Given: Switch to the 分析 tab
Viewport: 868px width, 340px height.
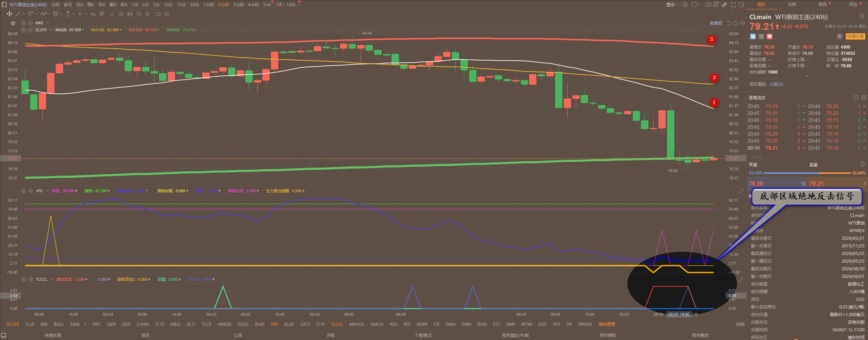Looking at the screenshot, I should coord(792,5).
